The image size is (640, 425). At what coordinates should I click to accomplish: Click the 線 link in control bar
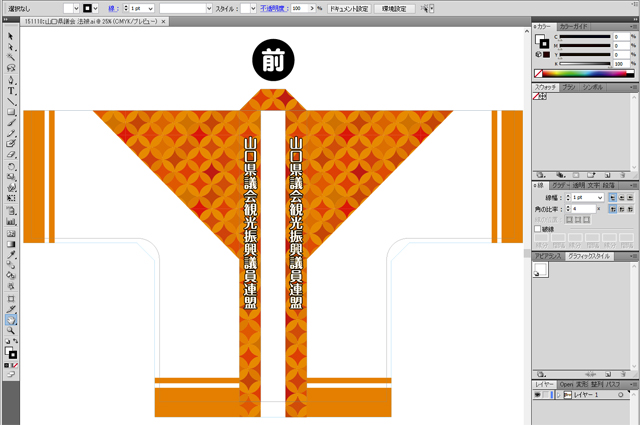(x=113, y=8)
